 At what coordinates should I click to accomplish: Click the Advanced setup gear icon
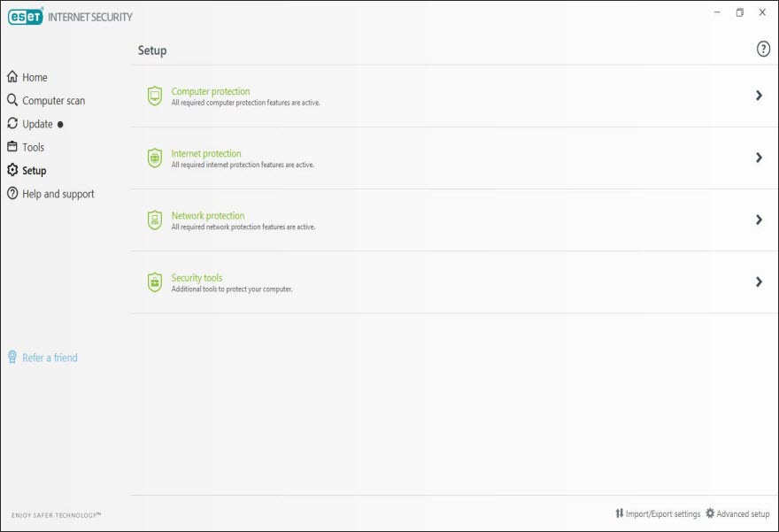click(x=710, y=513)
